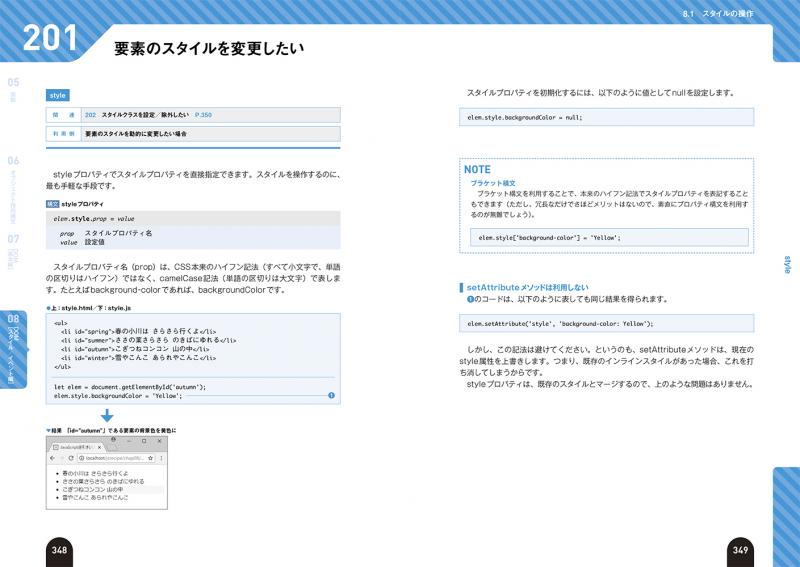
Task: Click list item 雪やこんこ あられやこんこ in browser
Action: (x=95, y=497)
